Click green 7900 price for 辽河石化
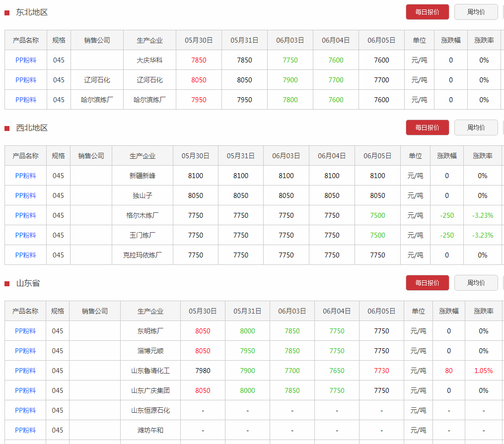Viewport: 504px width, 444px height. pyautogui.click(x=290, y=80)
